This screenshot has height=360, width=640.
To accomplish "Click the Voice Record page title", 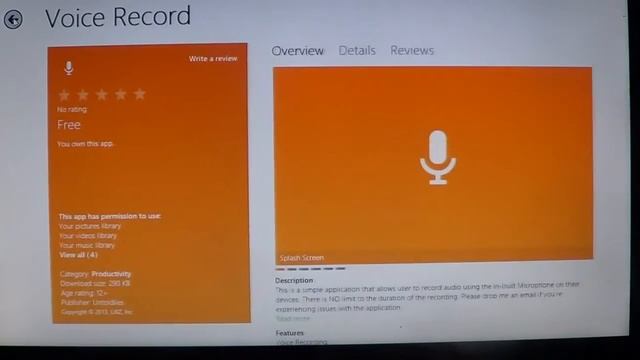I will click(118, 17).
